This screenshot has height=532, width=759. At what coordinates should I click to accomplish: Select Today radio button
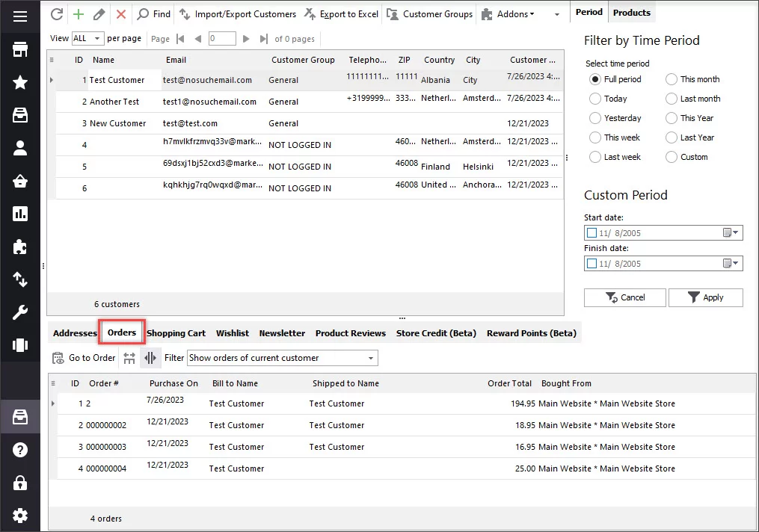click(x=595, y=99)
